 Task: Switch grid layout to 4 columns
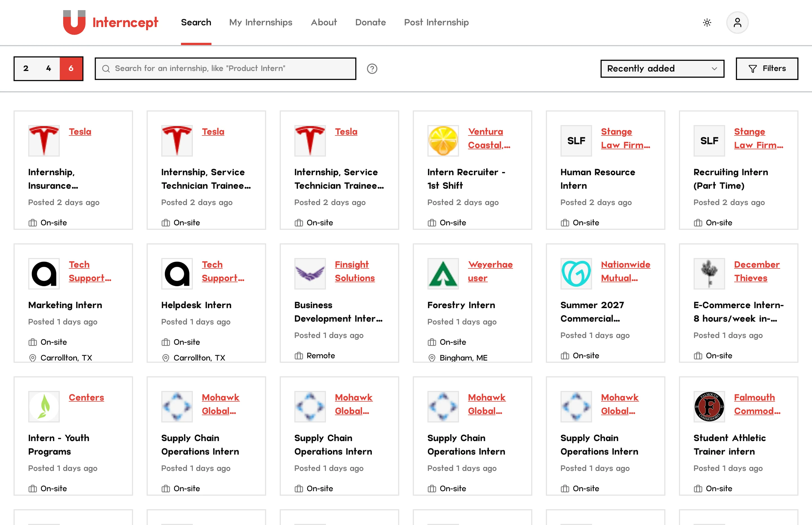[48, 68]
